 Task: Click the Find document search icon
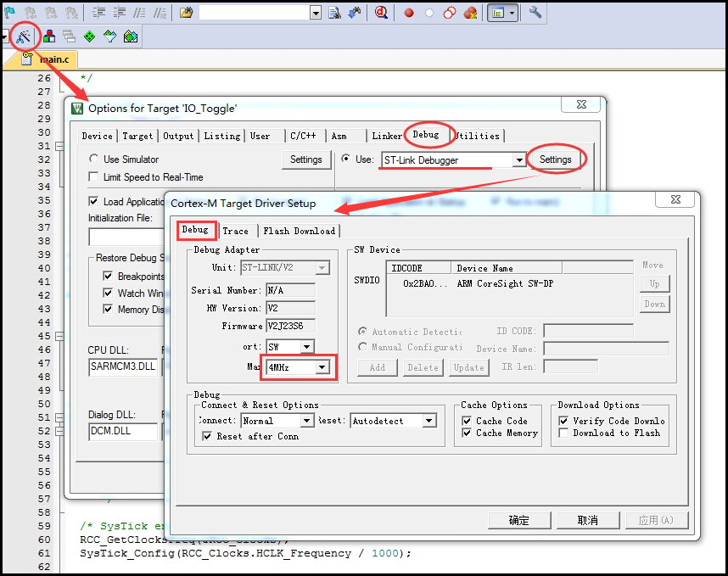point(334,13)
